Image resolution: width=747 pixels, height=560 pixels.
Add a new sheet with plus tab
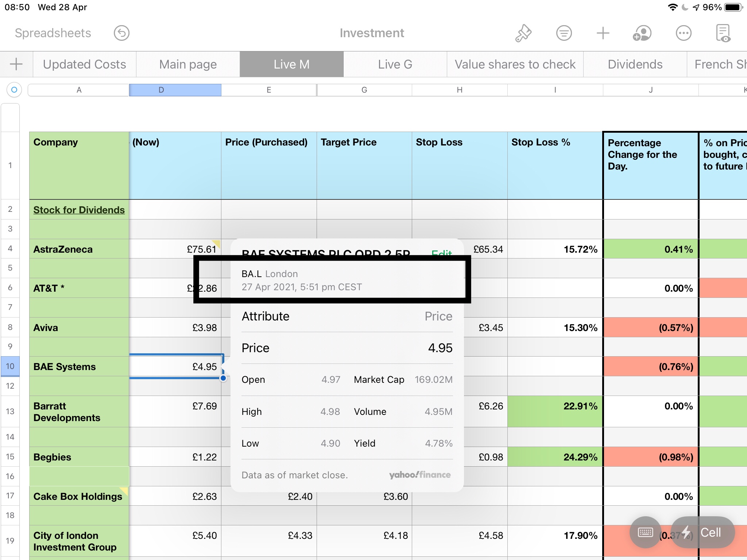[16, 64]
